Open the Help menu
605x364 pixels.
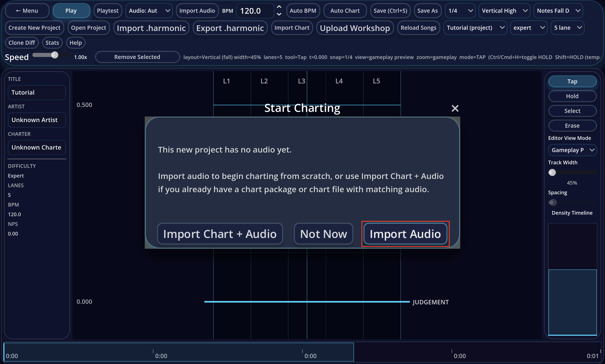(x=76, y=43)
